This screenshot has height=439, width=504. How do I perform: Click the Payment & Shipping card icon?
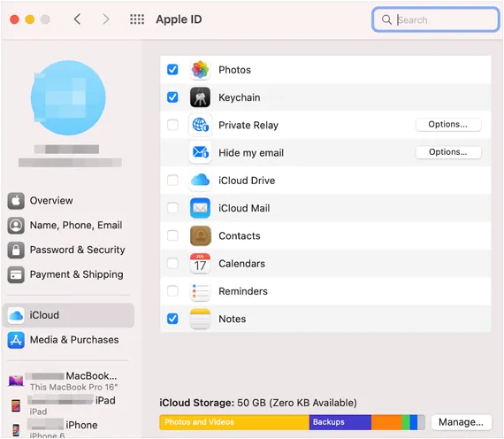16,274
